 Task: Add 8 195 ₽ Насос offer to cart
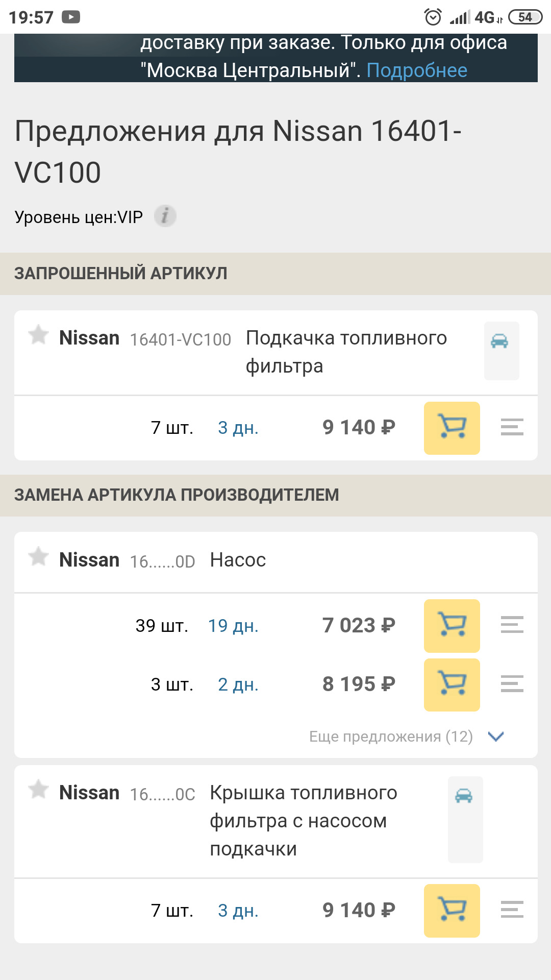click(452, 684)
